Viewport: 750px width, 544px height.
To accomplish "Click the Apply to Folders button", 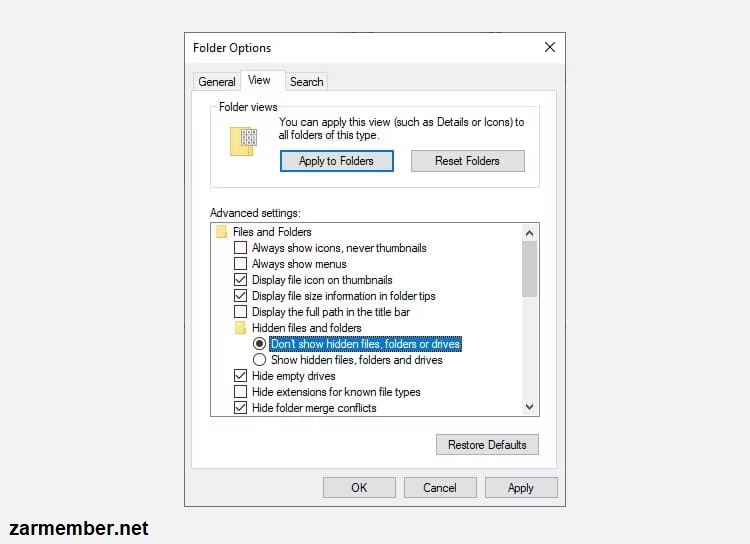I will [337, 161].
